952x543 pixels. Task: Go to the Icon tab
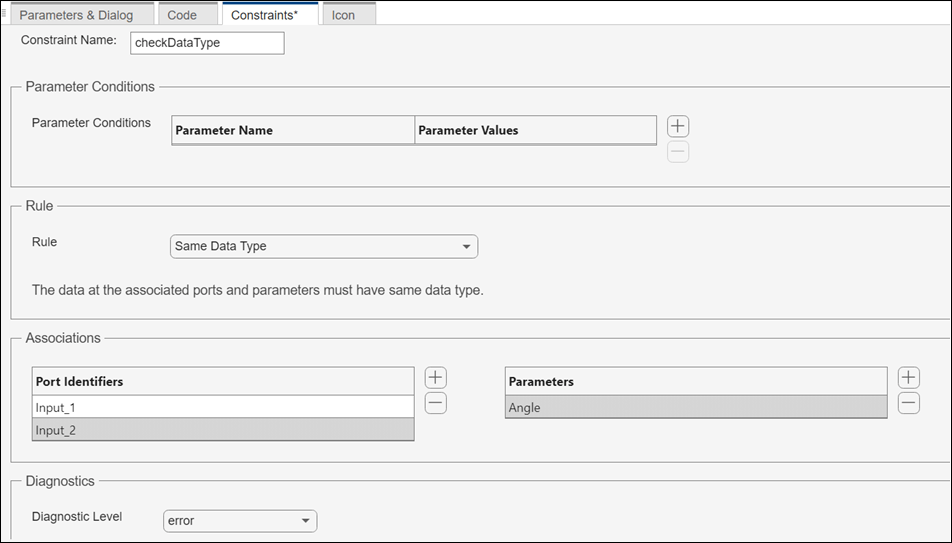[343, 15]
